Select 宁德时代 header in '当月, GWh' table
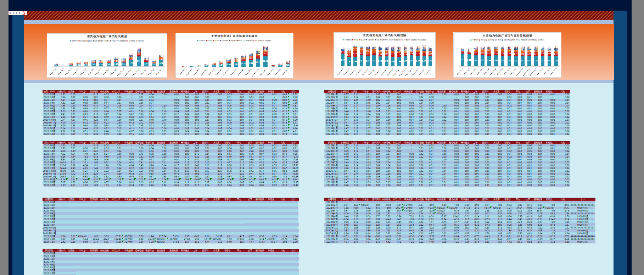 tap(61, 92)
